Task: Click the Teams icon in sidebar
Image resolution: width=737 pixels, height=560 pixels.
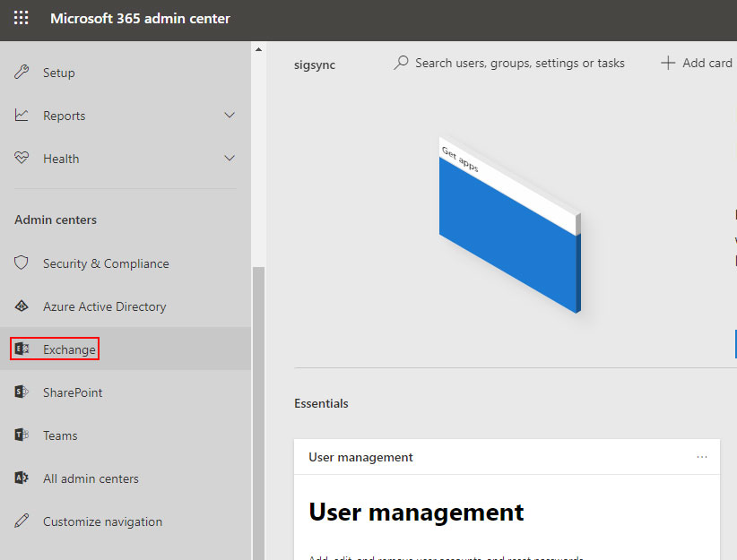Action: tap(22, 435)
